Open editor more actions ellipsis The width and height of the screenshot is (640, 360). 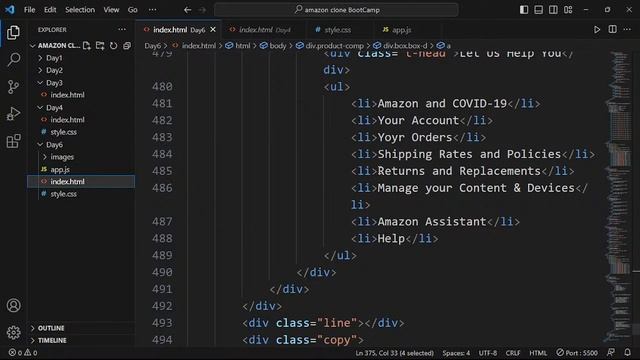pyautogui.click(x=627, y=29)
